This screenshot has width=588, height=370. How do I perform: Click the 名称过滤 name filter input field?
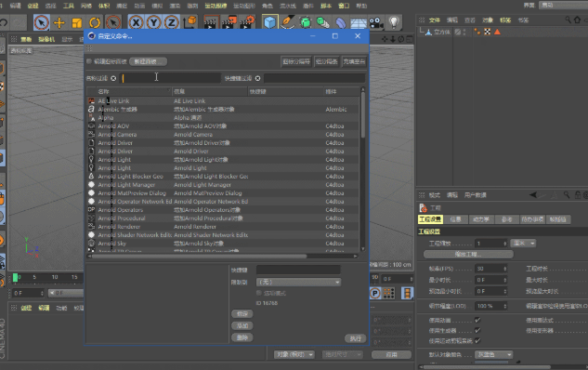click(170, 78)
